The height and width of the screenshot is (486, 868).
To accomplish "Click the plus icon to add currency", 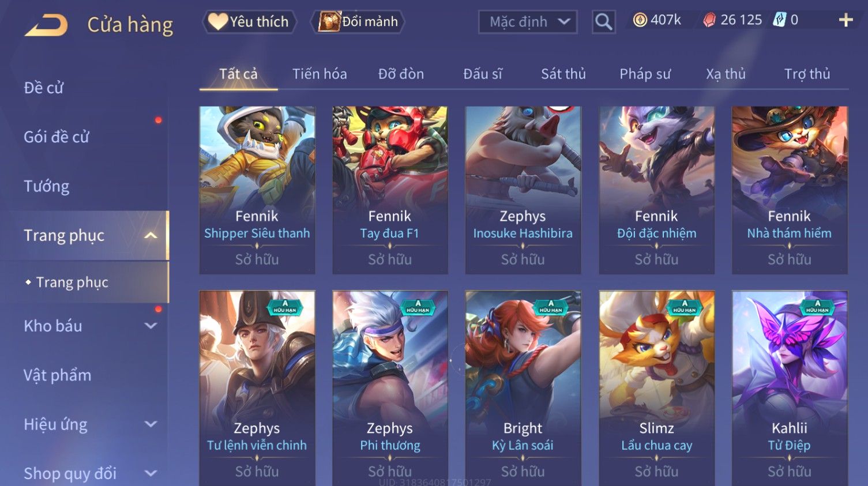I will (846, 20).
